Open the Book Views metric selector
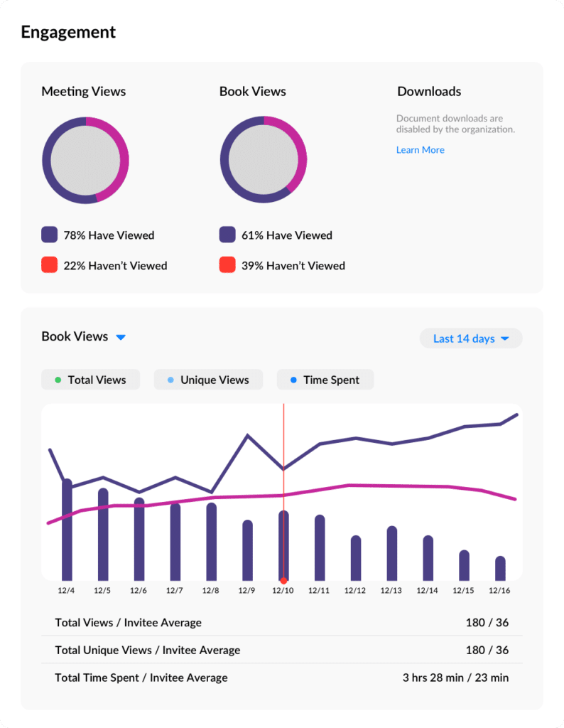Image resolution: width=564 pixels, height=728 pixels. [x=84, y=337]
